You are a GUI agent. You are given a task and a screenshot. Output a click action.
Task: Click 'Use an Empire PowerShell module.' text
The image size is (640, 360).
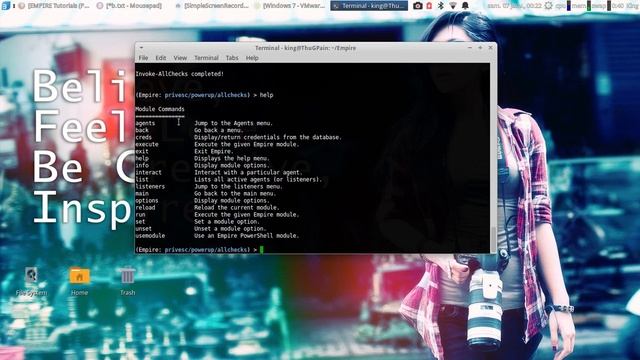click(x=247, y=236)
